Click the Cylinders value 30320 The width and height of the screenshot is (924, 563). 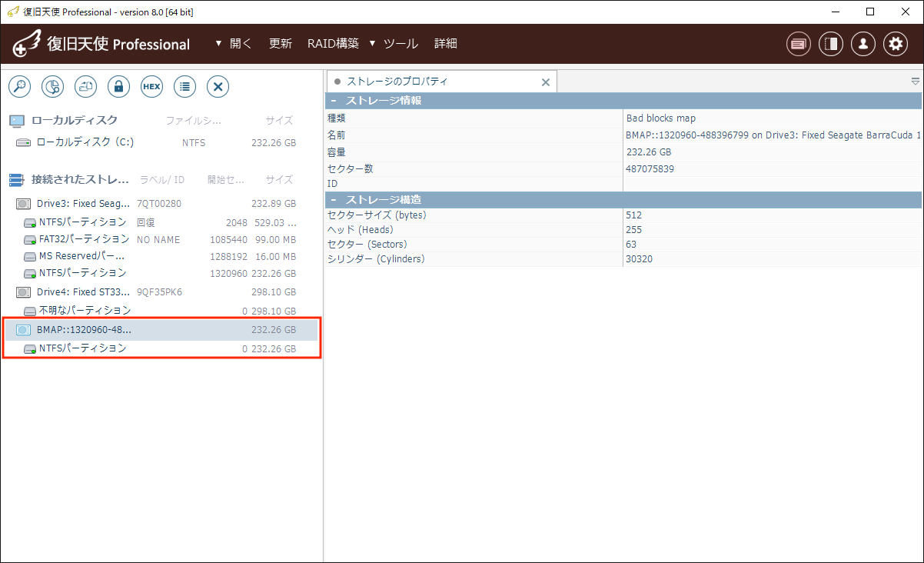(x=640, y=259)
